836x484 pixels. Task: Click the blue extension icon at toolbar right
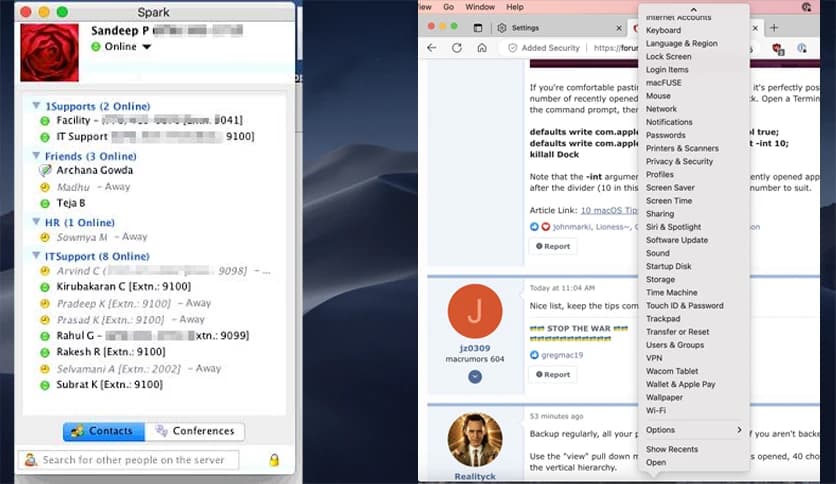[802, 48]
